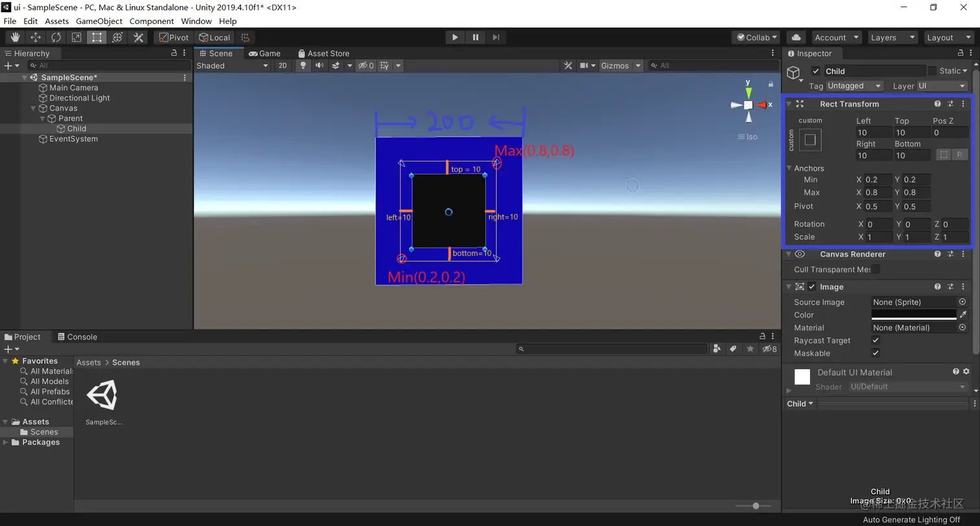Open scene component tools icon

point(568,66)
